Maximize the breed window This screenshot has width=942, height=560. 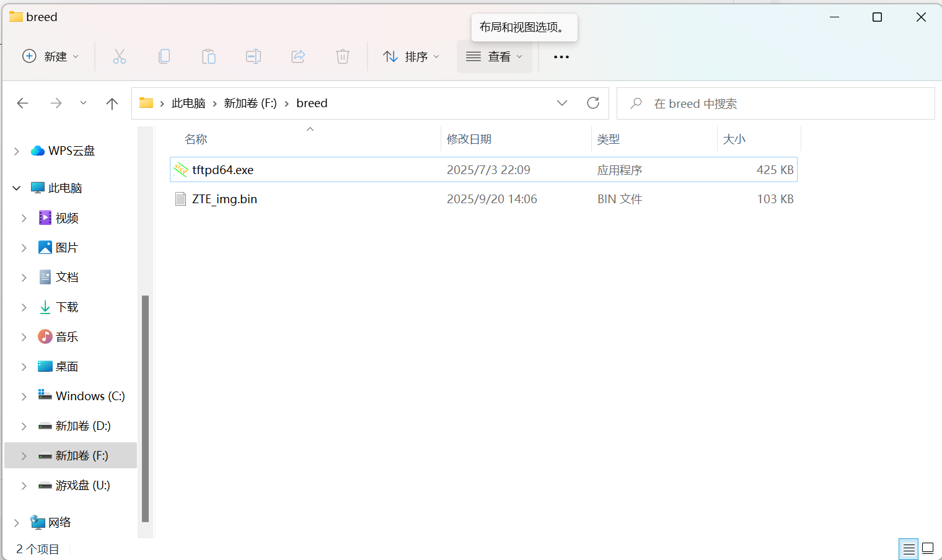coord(877,17)
